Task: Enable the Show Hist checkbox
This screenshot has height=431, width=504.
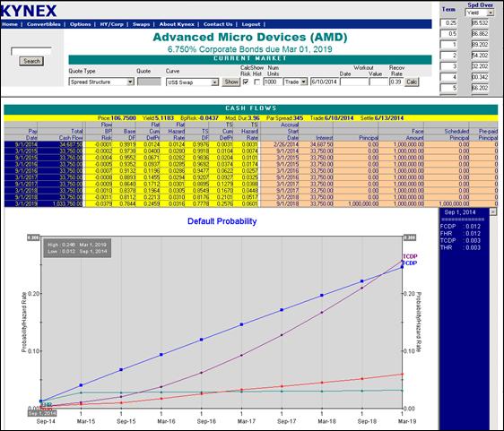Action: point(256,82)
